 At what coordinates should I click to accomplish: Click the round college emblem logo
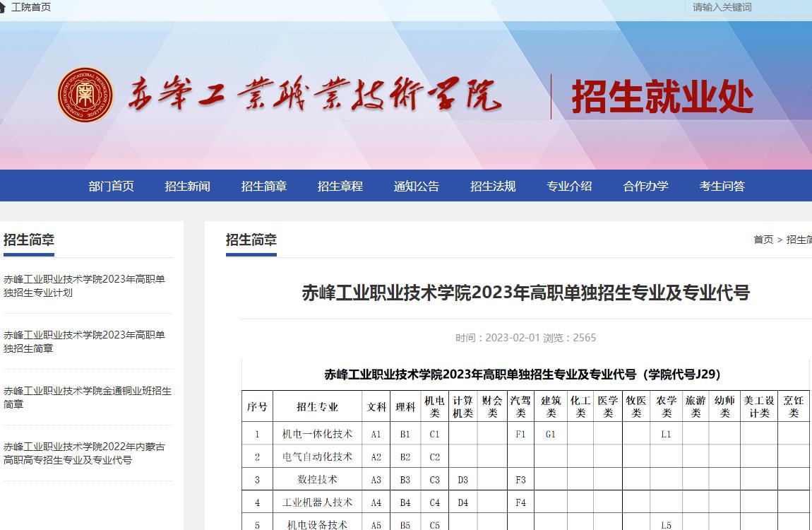click(85, 95)
